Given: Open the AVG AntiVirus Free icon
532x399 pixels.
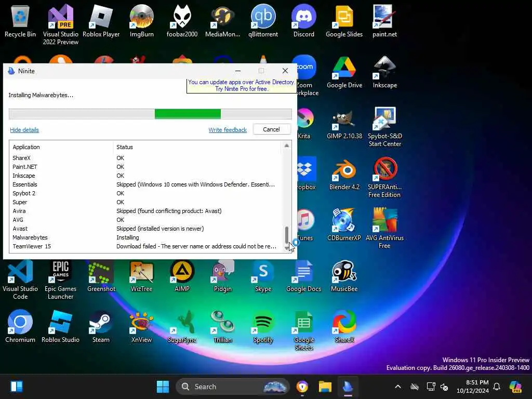Looking at the screenshot, I should point(384,229).
